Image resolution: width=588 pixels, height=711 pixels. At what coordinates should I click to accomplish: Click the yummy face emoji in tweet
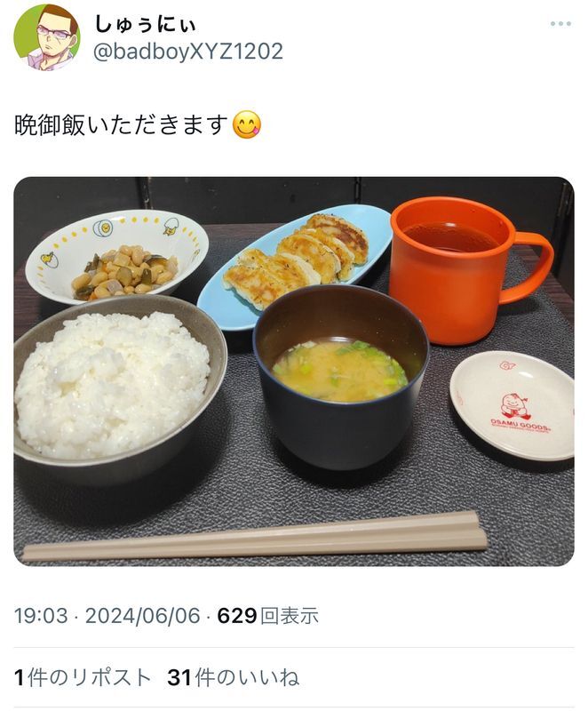coord(247,124)
